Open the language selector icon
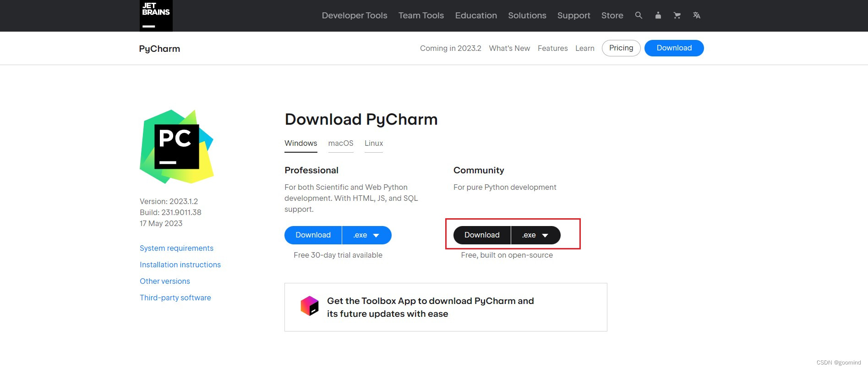 coord(697,15)
